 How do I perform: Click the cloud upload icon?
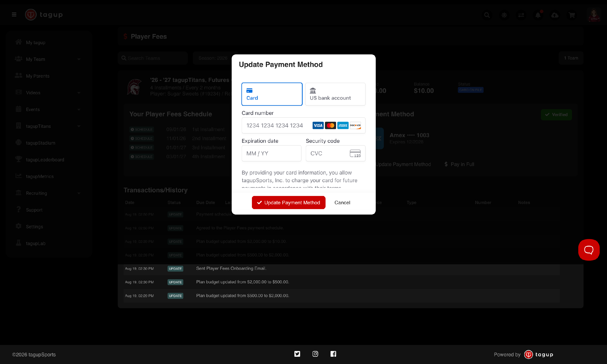[555, 15]
